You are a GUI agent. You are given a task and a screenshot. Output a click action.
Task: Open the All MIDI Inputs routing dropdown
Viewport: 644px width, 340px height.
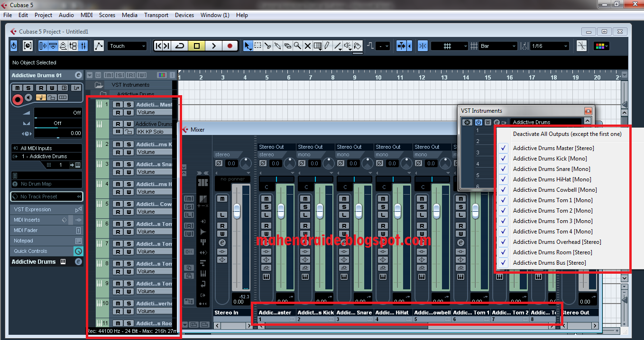(x=46, y=148)
